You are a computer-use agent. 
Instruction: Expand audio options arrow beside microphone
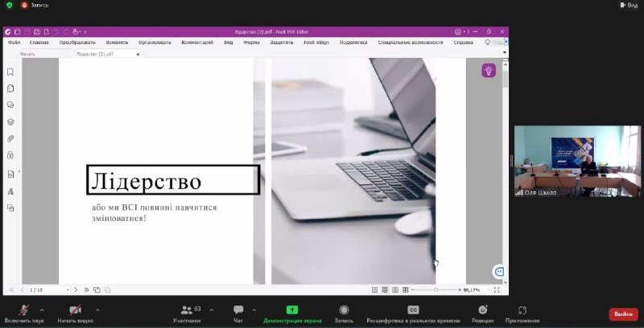tap(42, 310)
